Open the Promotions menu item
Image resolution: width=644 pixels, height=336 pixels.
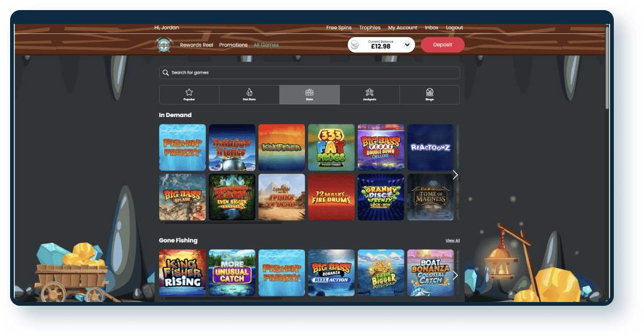coord(233,45)
